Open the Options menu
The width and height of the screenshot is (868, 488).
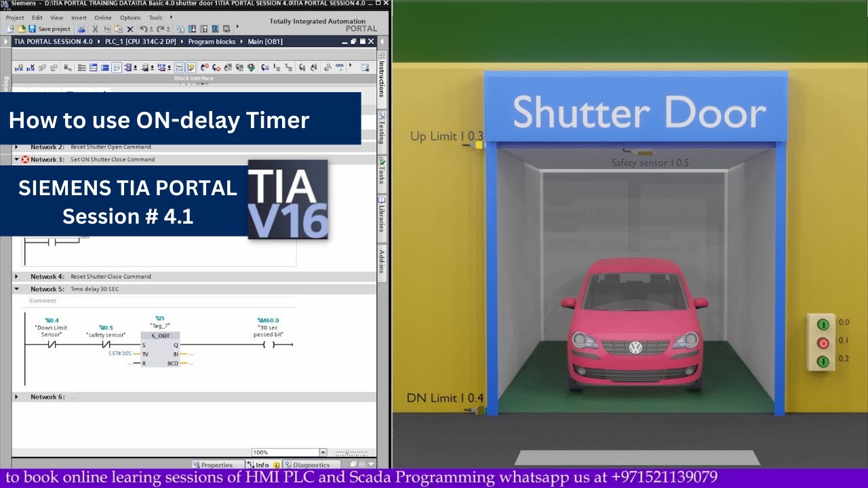point(130,18)
